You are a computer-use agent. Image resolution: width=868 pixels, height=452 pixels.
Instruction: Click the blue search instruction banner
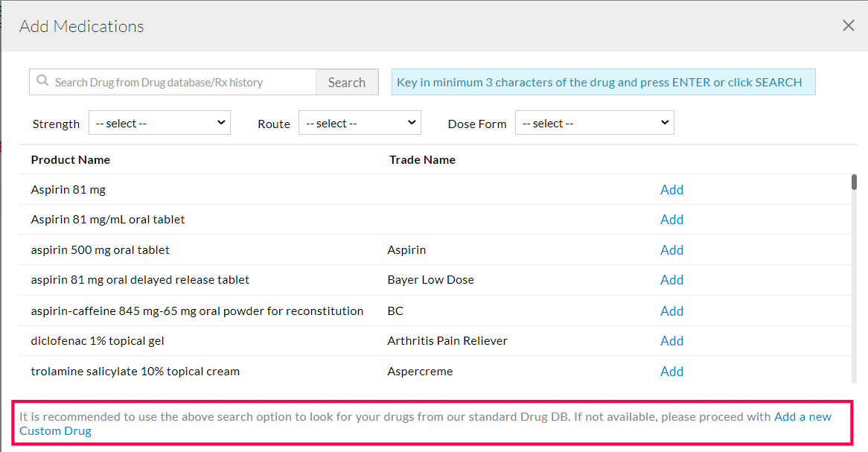(x=603, y=81)
